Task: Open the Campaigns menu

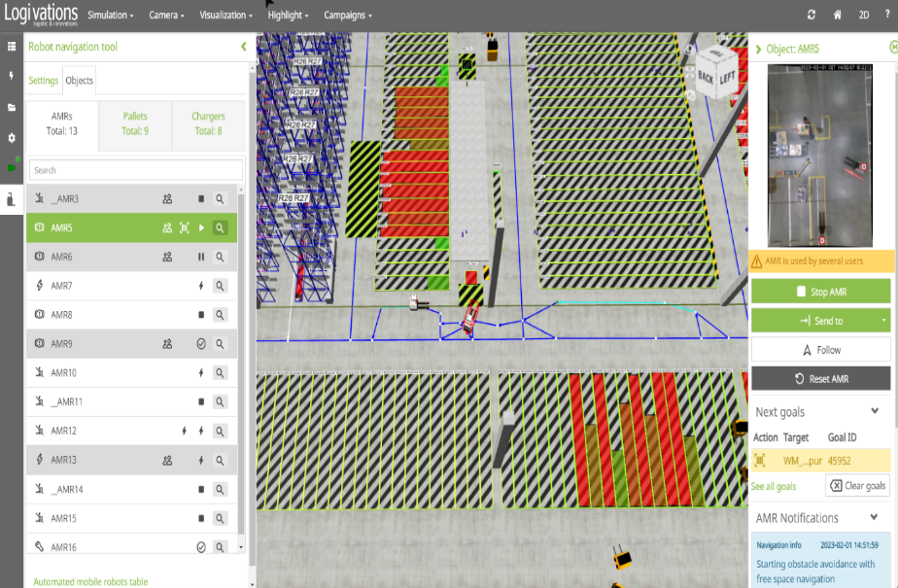Action: pos(348,15)
